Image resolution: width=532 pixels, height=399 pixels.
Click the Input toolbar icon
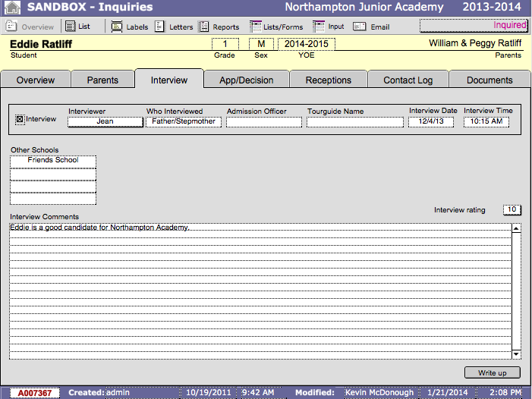pyautogui.click(x=319, y=27)
